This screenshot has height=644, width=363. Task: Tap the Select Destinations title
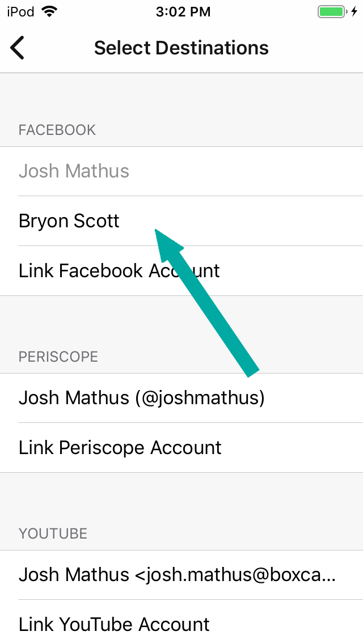[x=181, y=48]
